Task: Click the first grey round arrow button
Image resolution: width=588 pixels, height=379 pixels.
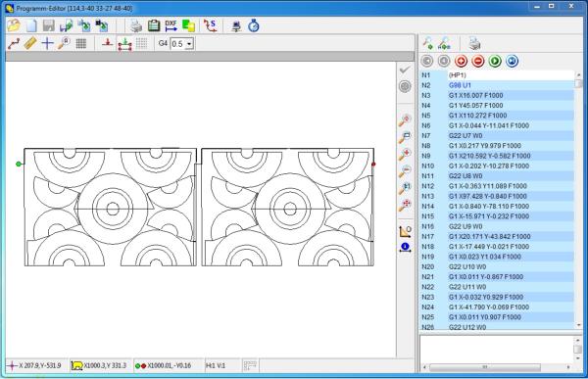Action: [426, 61]
